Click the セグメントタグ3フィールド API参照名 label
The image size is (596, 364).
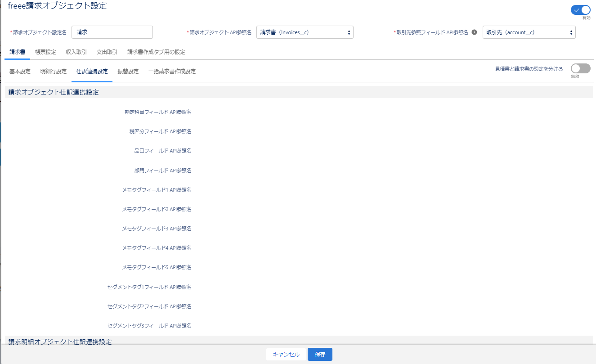149,326
